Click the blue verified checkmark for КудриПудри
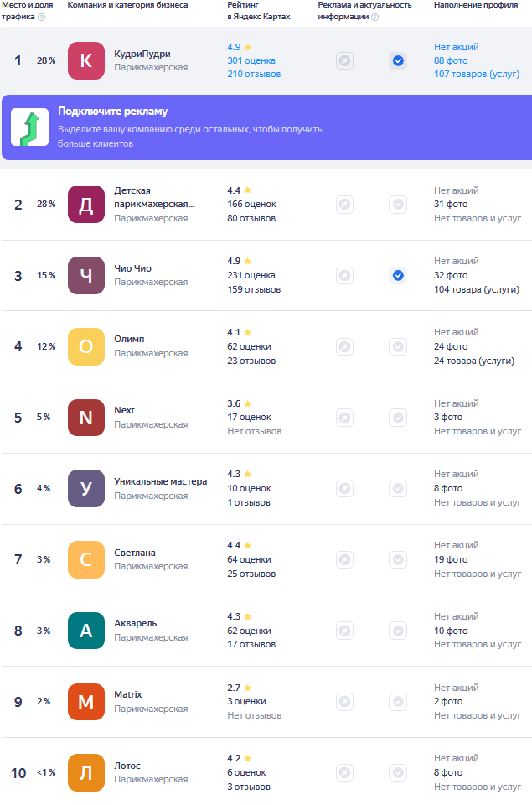Image resolution: width=532 pixels, height=805 pixels. pyautogui.click(x=398, y=61)
